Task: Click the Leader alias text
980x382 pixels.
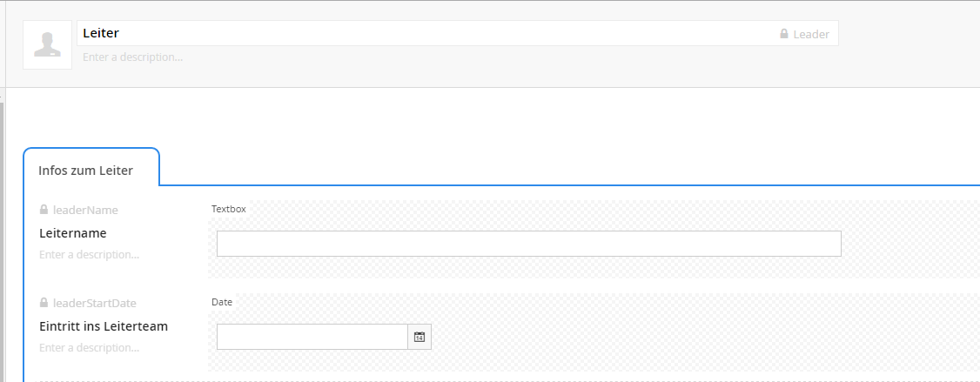Action: tap(811, 35)
